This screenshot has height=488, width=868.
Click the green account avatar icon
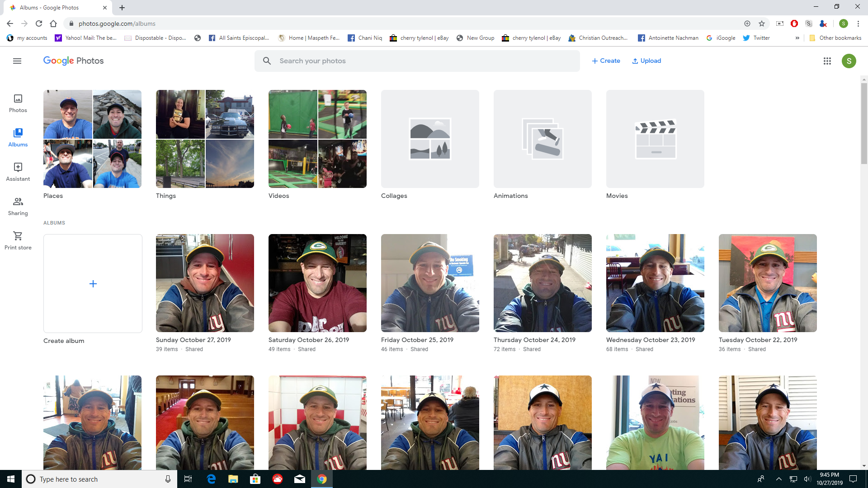(x=849, y=61)
